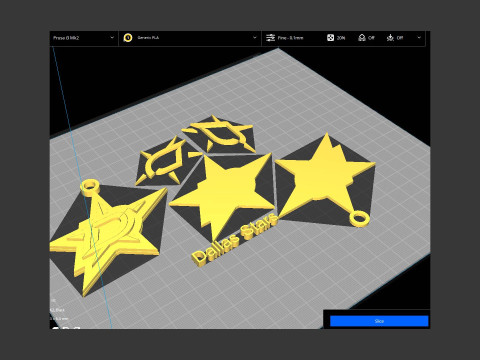Expand the Generic PLA material dropdown arrow
The width and height of the screenshot is (480, 360).
pos(255,38)
